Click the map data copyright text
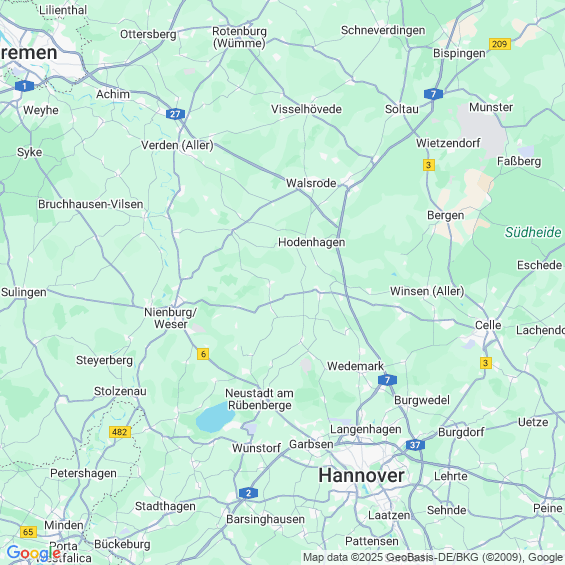 [x=433, y=557]
